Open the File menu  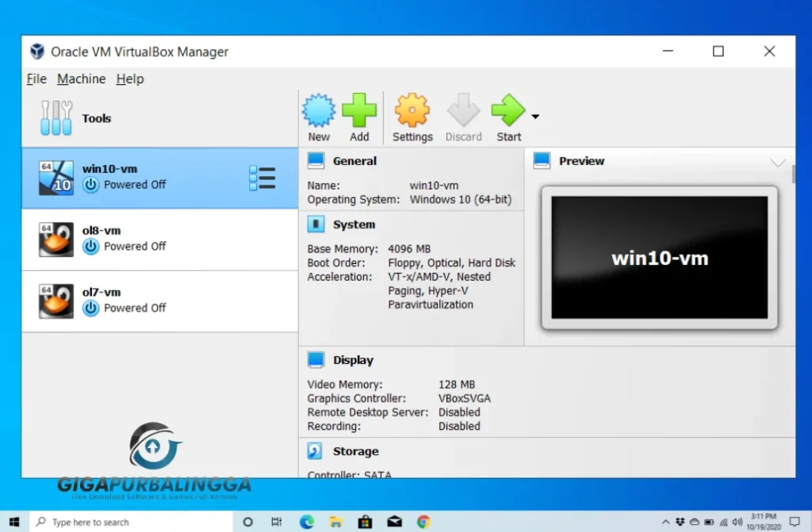click(x=36, y=78)
